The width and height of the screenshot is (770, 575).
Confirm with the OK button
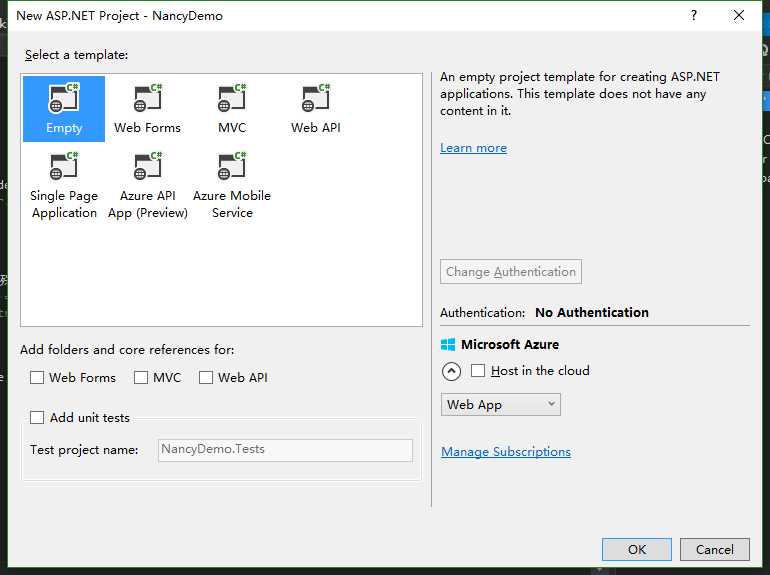(637, 549)
